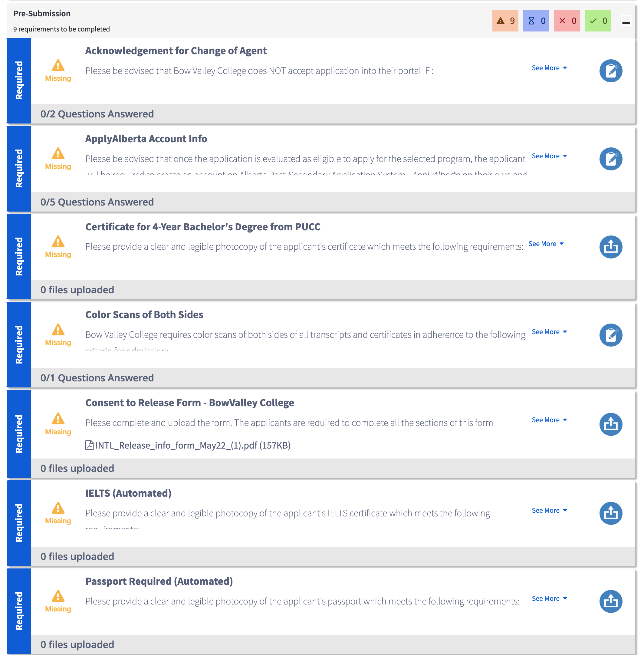Expand See More for Acknowledgement for Change of Agent
This screenshot has width=644, height=655.
coord(549,68)
